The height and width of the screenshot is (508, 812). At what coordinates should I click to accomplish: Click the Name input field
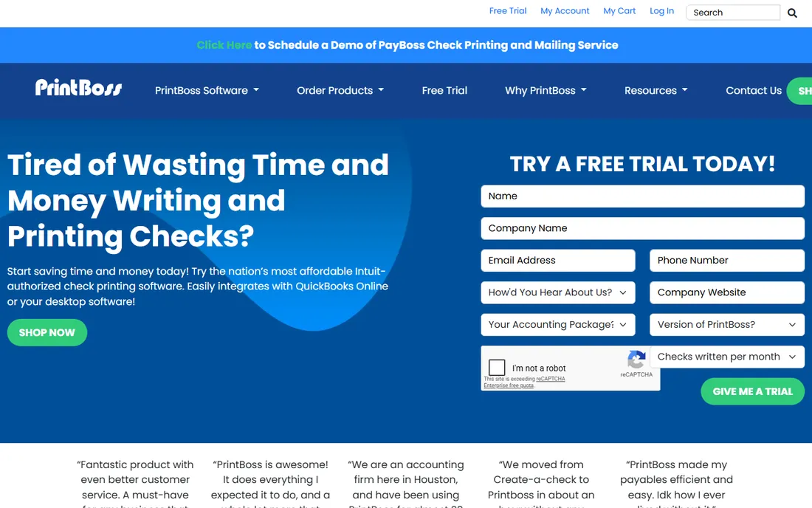[643, 196]
